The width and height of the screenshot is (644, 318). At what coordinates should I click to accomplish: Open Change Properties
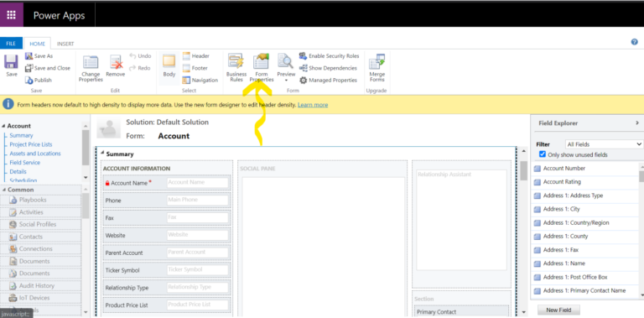(x=91, y=68)
